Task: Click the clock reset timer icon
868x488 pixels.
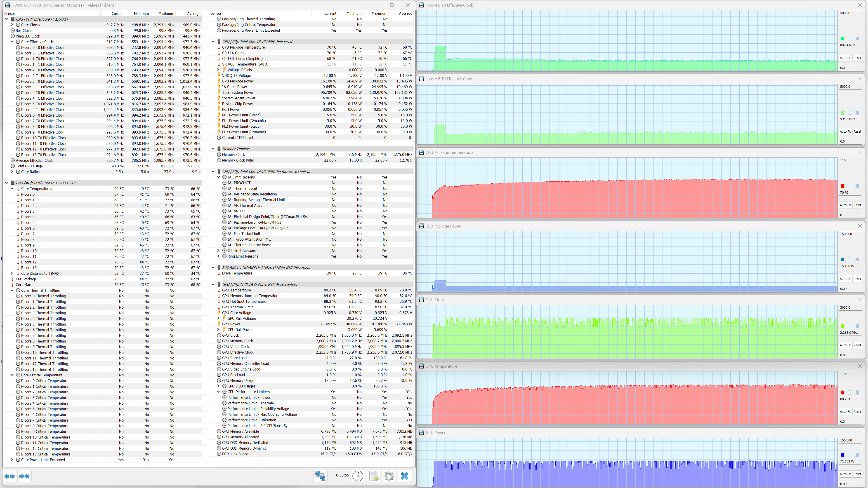Action: coord(358,476)
